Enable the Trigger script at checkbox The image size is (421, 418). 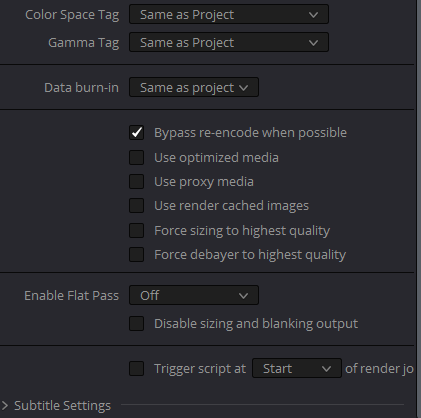point(137,369)
